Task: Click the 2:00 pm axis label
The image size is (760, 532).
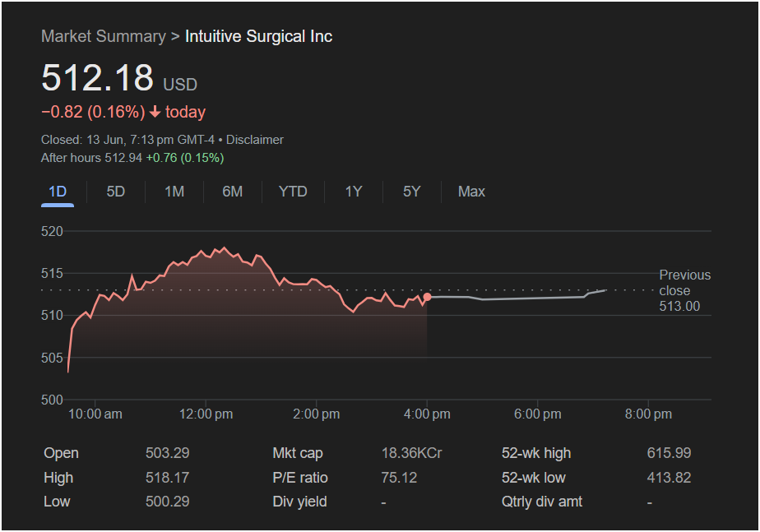Action: click(x=317, y=414)
